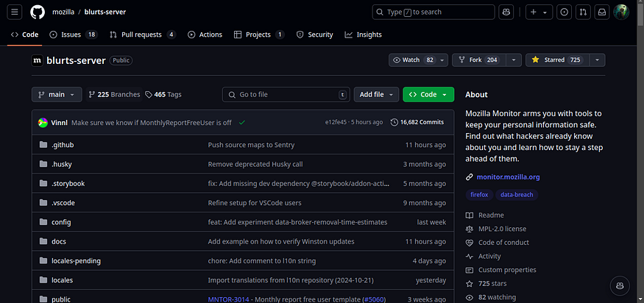View the green check commit status
This screenshot has height=303, width=644.
point(242,122)
